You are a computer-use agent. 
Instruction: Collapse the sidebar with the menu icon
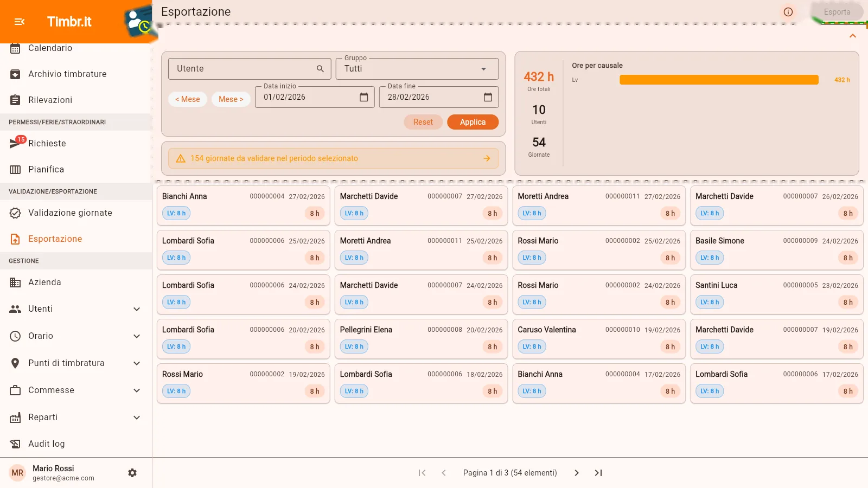tap(20, 22)
